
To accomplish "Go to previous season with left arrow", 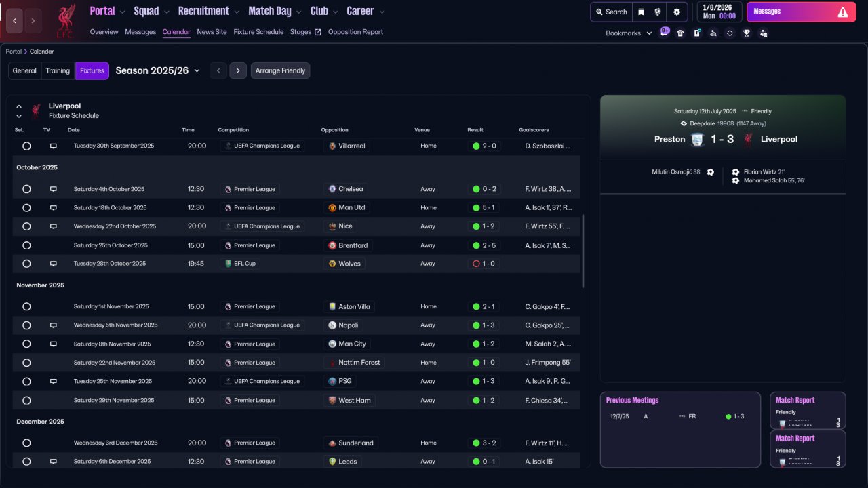I will point(218,71).
